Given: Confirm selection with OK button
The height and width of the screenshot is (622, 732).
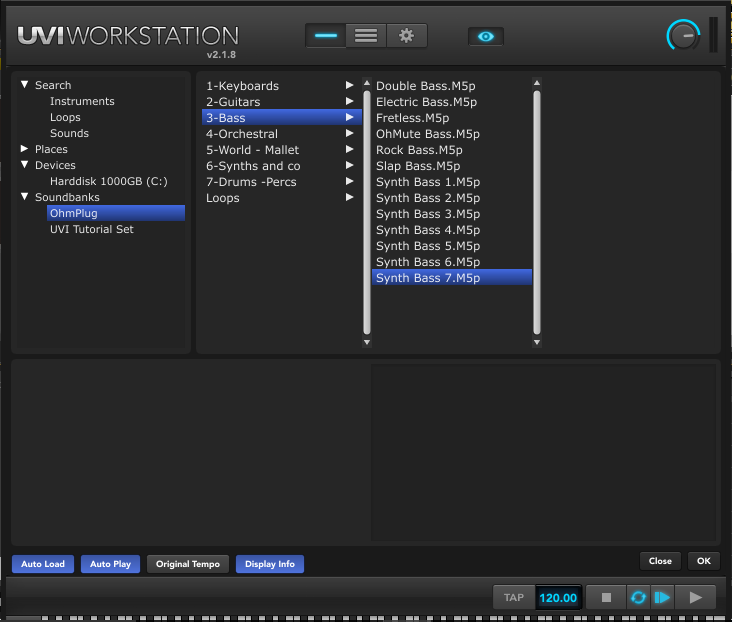Looking at the screenshot, I should [704, 561].
